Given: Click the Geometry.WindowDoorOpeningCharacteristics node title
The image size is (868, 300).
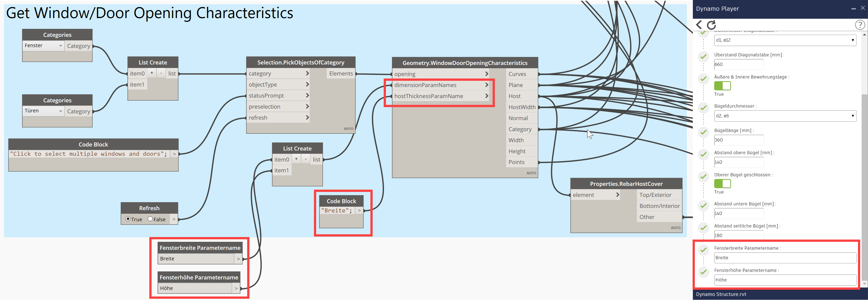Looking at the screenshot, I should tap(465, 63).
